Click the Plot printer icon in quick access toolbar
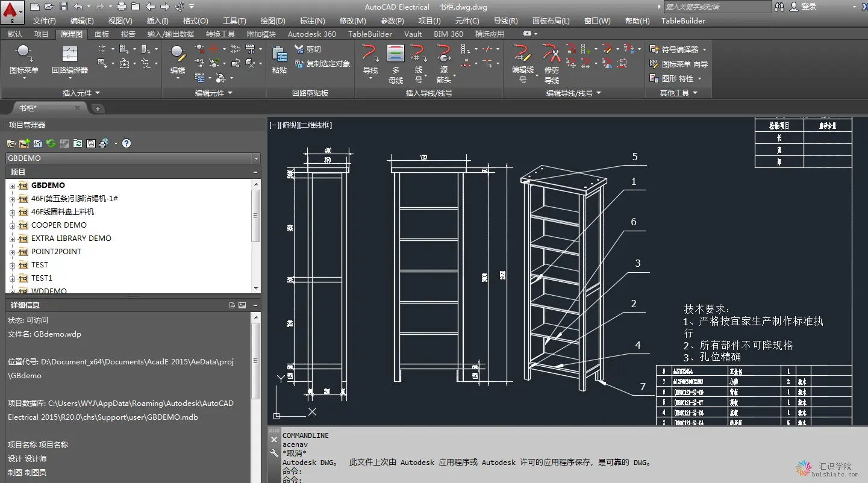The height and width of the screenshot is (483, 868). click(121, 7)
